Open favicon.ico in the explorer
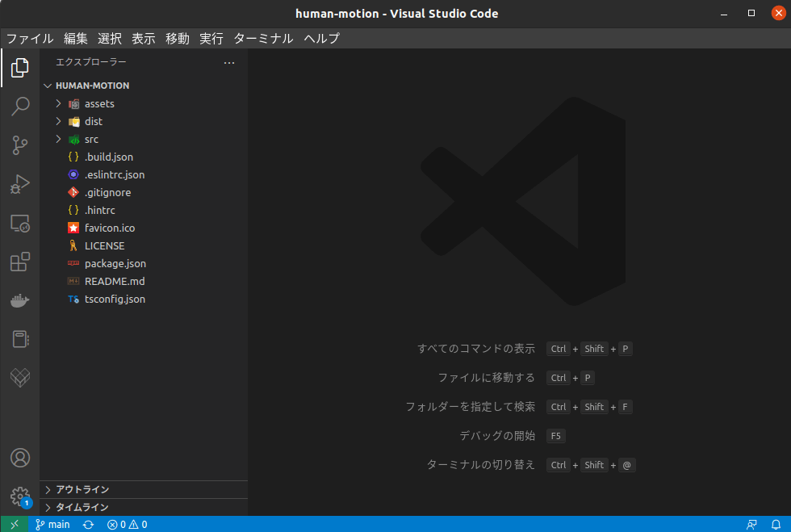 click(144, 228)
